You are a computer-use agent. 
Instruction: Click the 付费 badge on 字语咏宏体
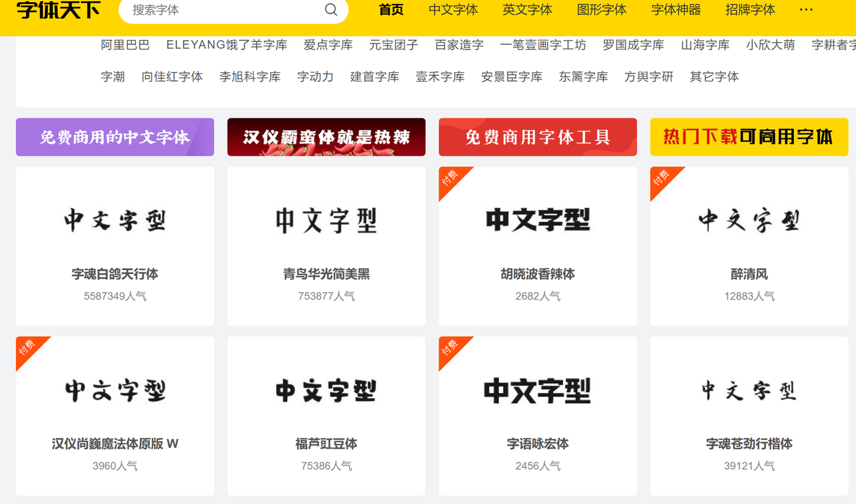coord(450,347)
